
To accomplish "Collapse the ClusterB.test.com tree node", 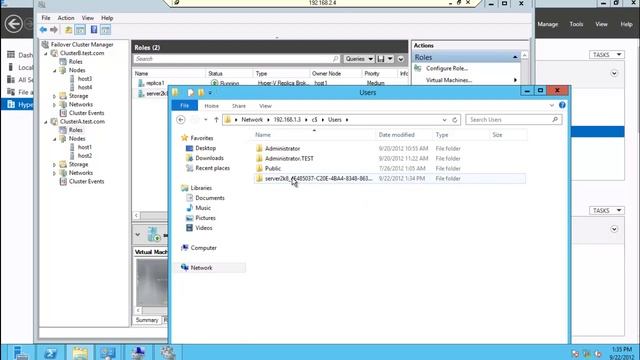I will pyautogui.click(x=46, y=53).
